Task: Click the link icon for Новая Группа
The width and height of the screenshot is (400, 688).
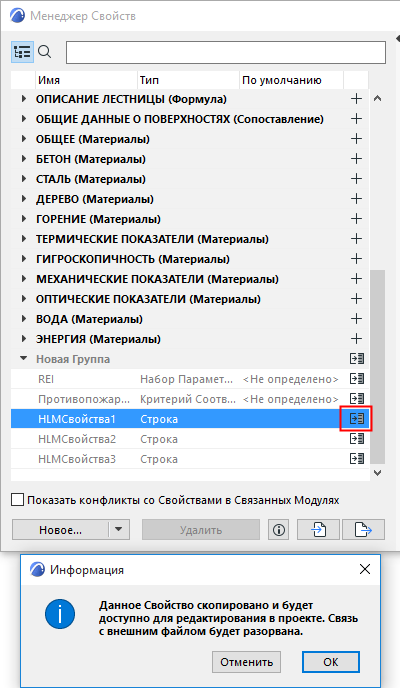Action: (357, 358)
